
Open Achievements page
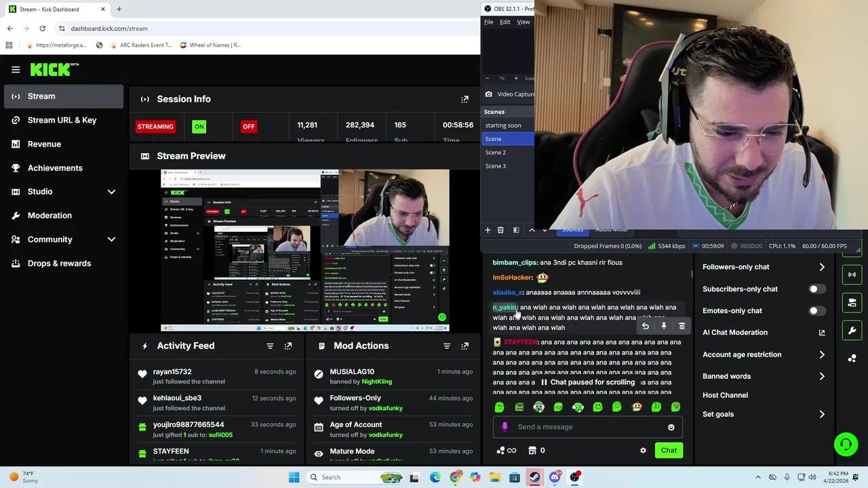64,168
